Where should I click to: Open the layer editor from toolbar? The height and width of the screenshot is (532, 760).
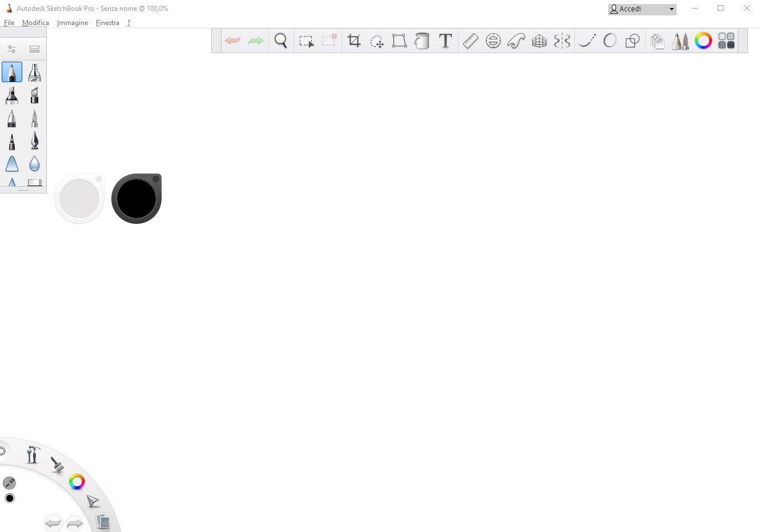(657, 41)
